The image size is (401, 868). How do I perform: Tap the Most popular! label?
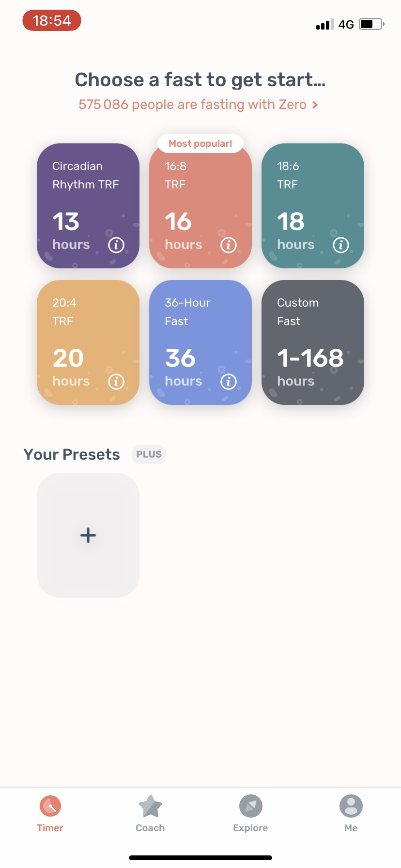click(200, 143)
